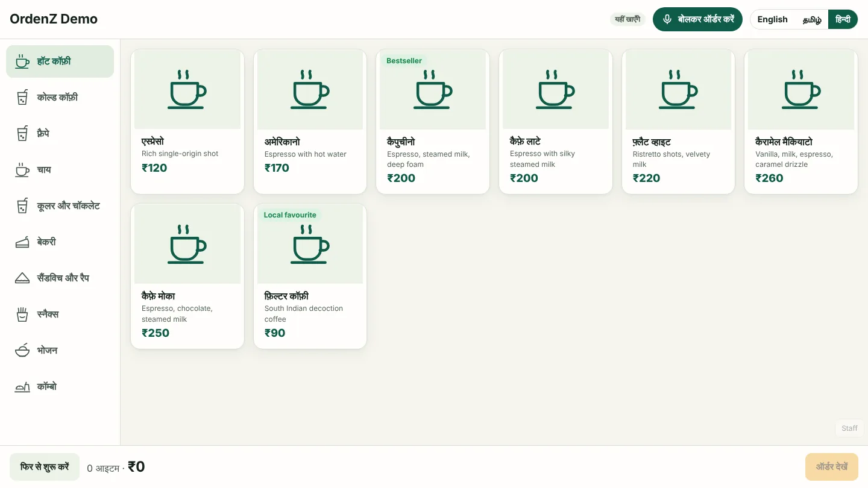Switch language to தமிழ்
This screenshot has height=488, width=868.
pyautogui.click(x=812, y=19)
